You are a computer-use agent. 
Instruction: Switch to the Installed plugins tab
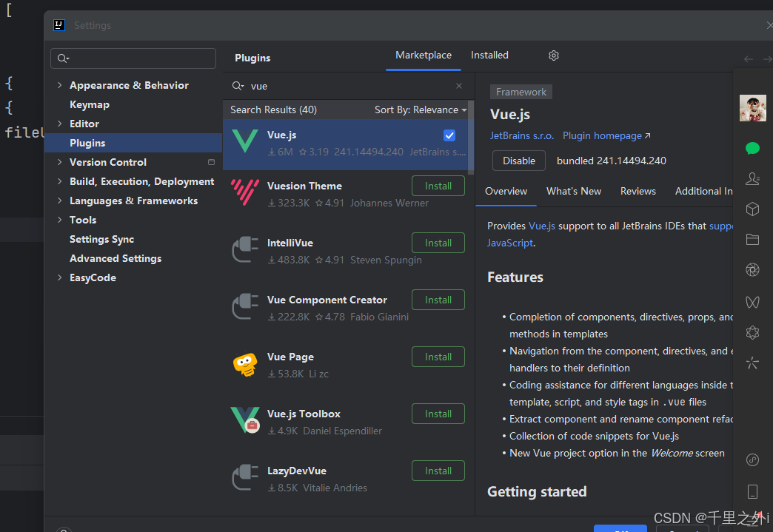click(x=489, y=55)
